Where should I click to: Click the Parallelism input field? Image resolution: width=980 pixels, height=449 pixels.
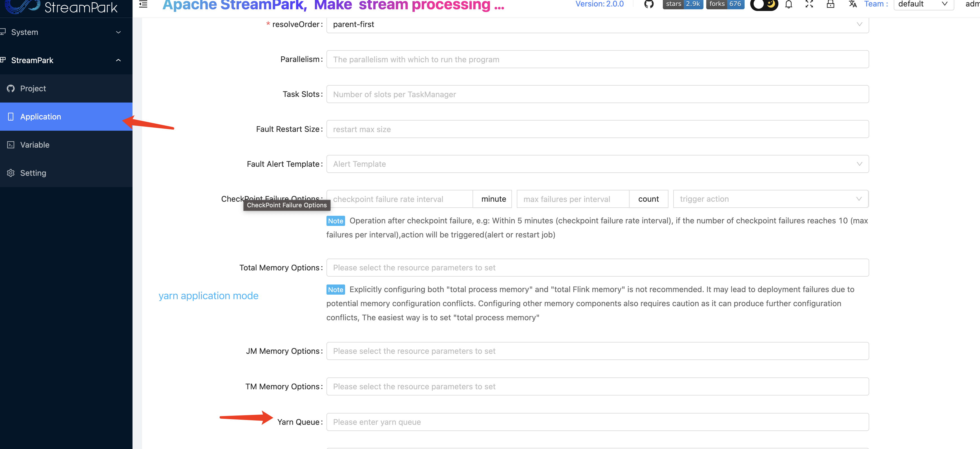(597, 59)
